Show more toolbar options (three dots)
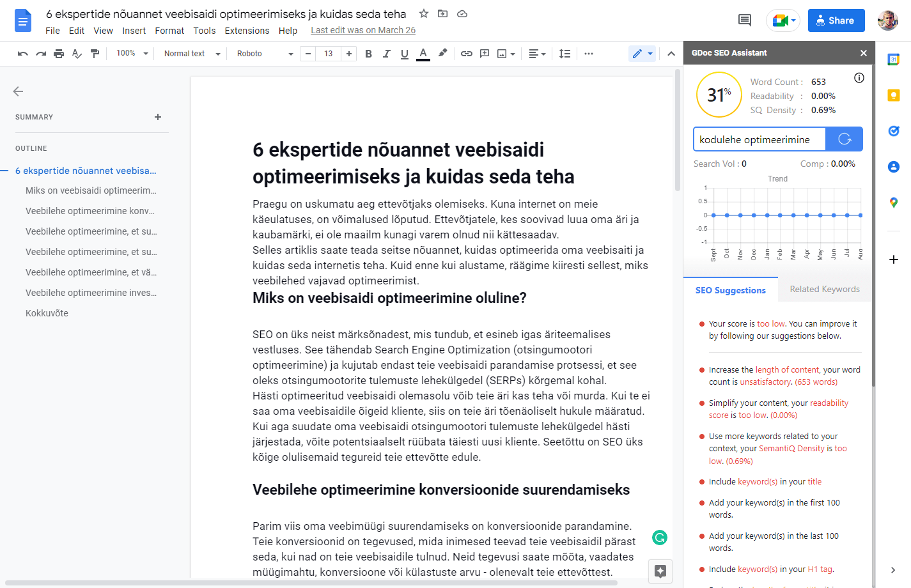This screenshot has height=588, width=911. pyautogui.click(x=589, y=54)
